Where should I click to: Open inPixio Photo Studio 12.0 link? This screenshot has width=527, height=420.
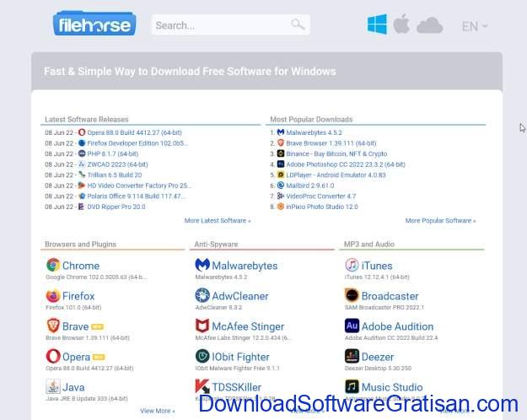[322, 207]
